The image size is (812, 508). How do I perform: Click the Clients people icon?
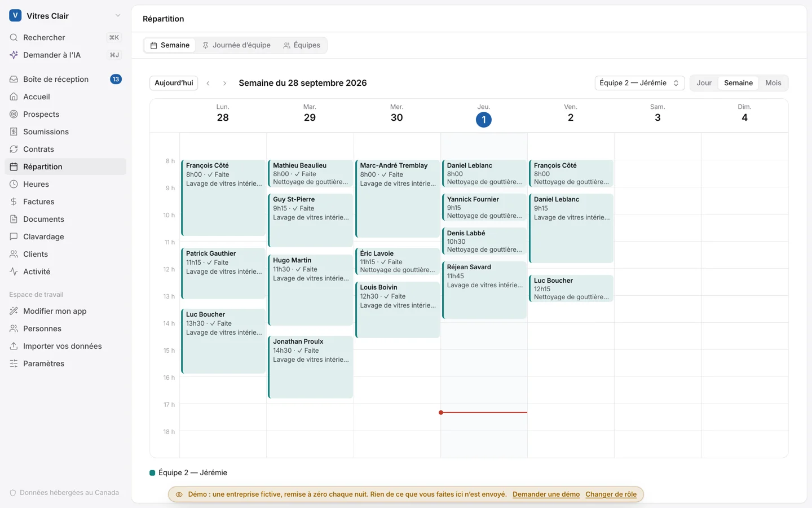pyautogui.click(x=14, y=254)
